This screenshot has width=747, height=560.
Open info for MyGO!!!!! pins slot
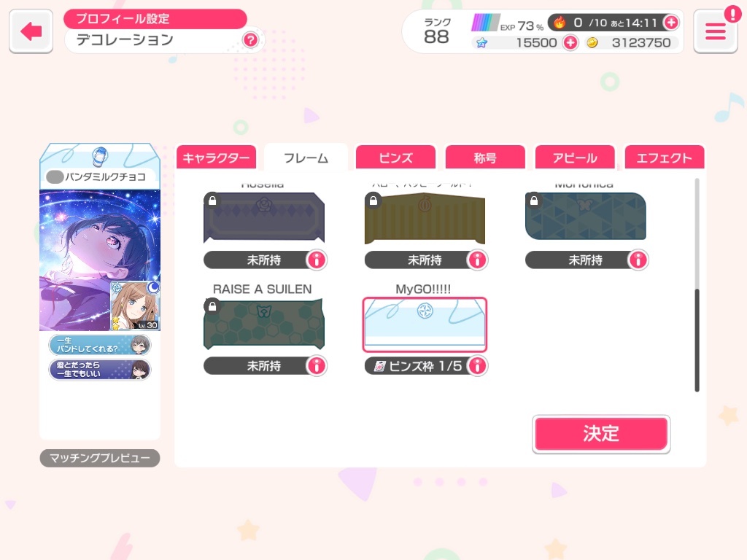(x=477, y=366)
